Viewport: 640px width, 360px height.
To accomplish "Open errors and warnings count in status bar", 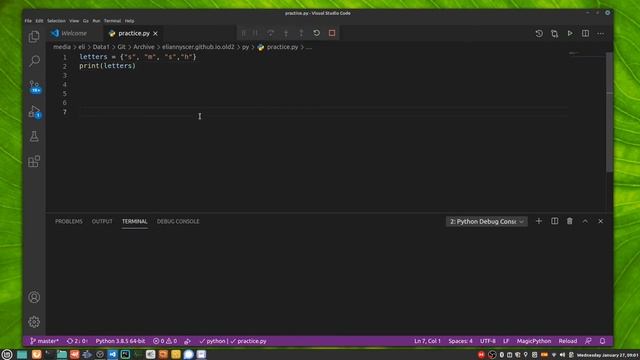I will pos(165,341).
